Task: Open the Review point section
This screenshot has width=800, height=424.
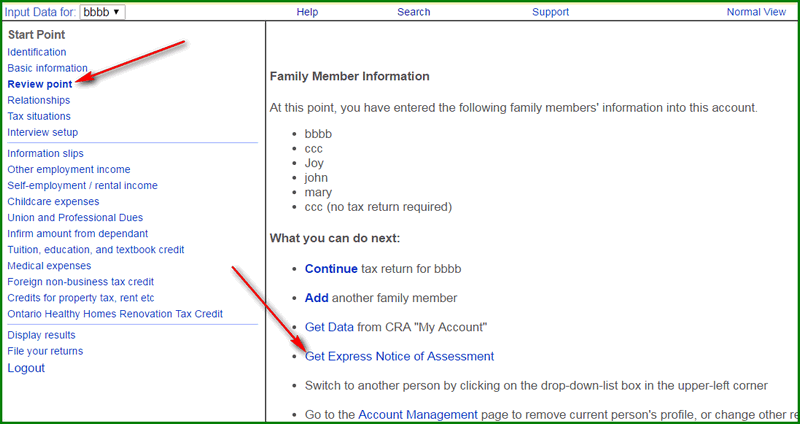Action: (40, 84)
